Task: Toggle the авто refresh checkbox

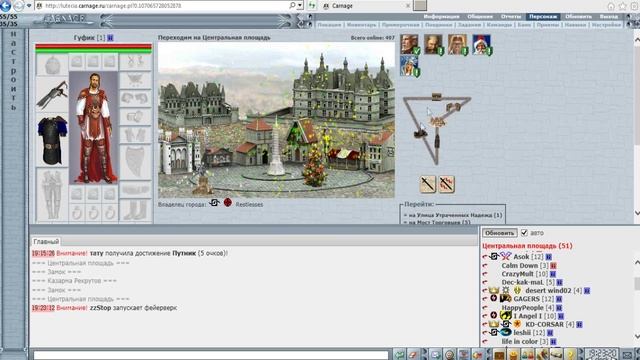Action: click(524, 233)
